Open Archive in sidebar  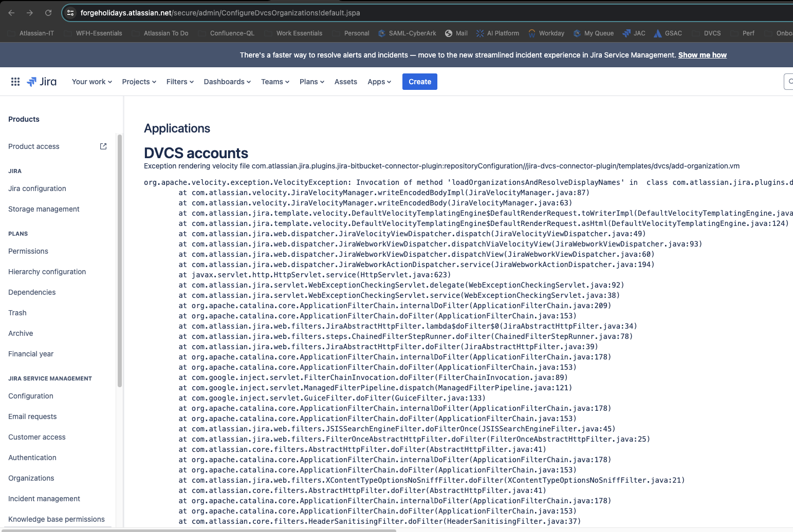tap(21, 333)
